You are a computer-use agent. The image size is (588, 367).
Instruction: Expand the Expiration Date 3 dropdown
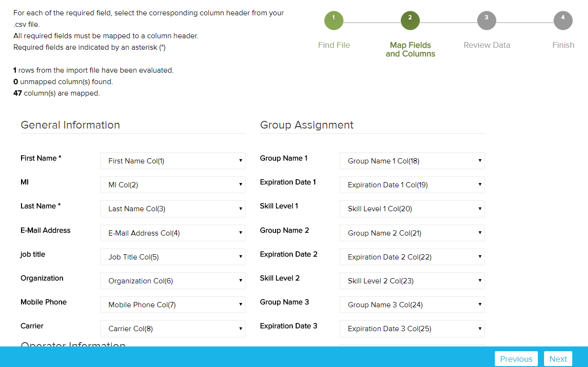pos(412,329)
